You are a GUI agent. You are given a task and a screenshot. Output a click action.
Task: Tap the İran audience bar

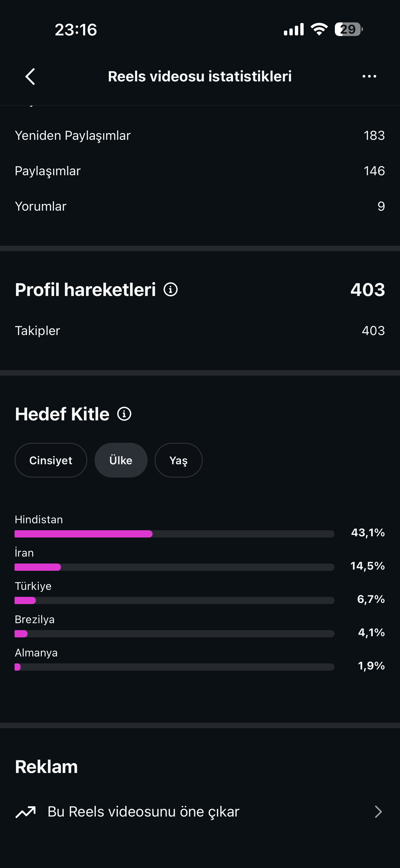point(174,567)
